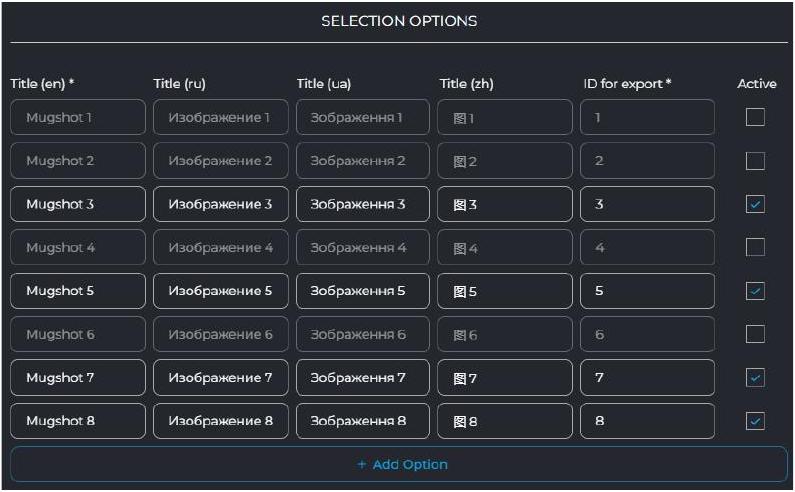795x492 pixels.
Task: Select the Ukrainian title Зображення 4
Action: (363, 248)
